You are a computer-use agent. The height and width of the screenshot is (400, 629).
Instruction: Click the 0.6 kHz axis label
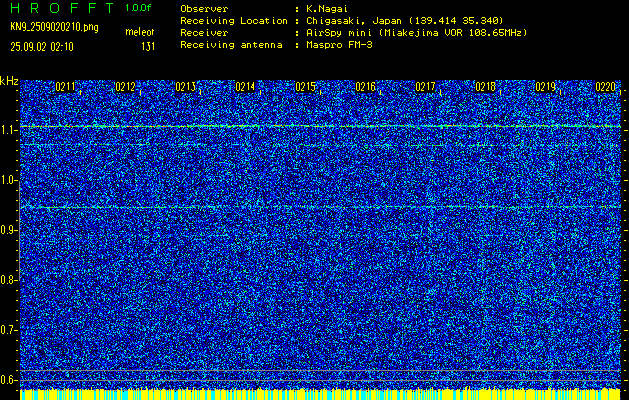[x=8, y=380]
